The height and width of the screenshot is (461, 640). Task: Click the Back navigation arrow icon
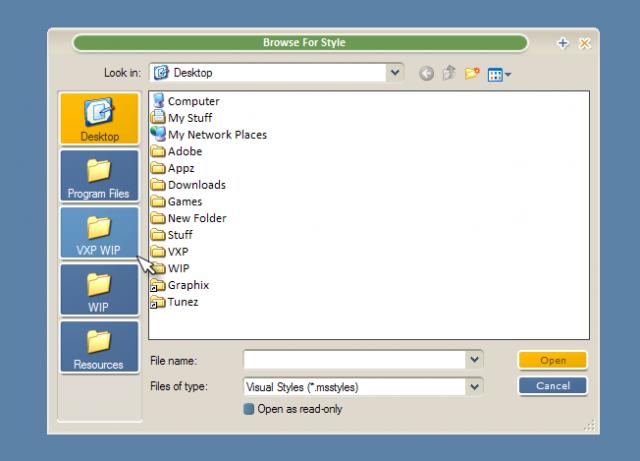pyautogui.click(x=427, y=74)
